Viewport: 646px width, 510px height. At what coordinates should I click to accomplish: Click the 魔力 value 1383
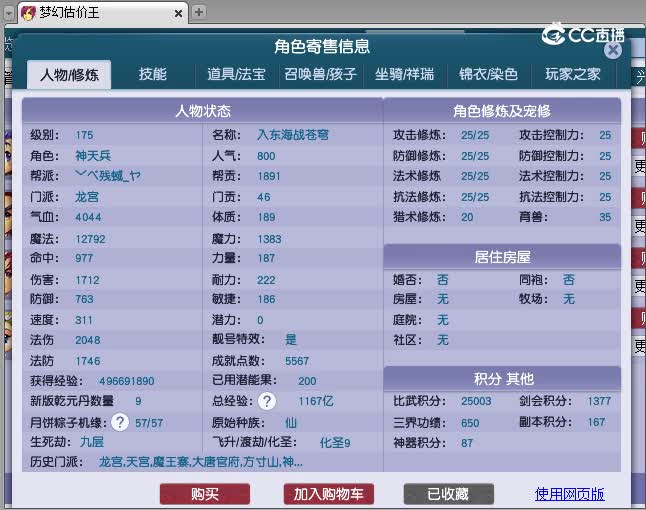pyautogui.click(x=269, y=239)
